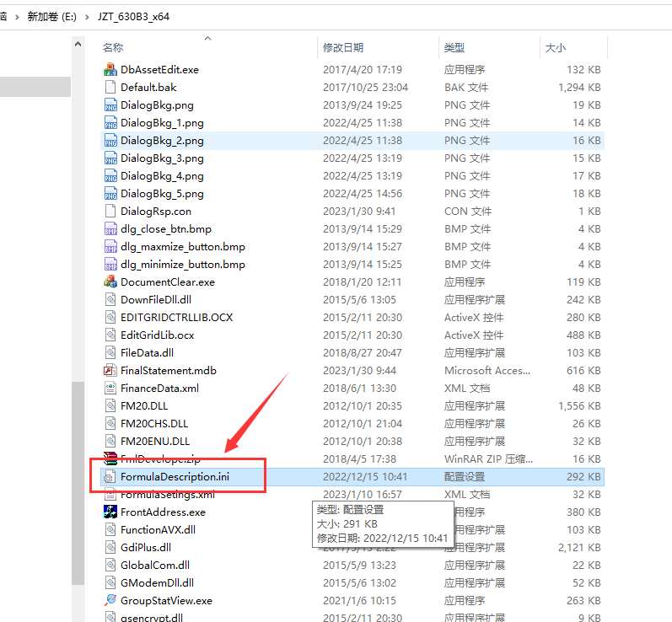Sort by 大小 column header

pyautogui.click(x=556, y=47)
